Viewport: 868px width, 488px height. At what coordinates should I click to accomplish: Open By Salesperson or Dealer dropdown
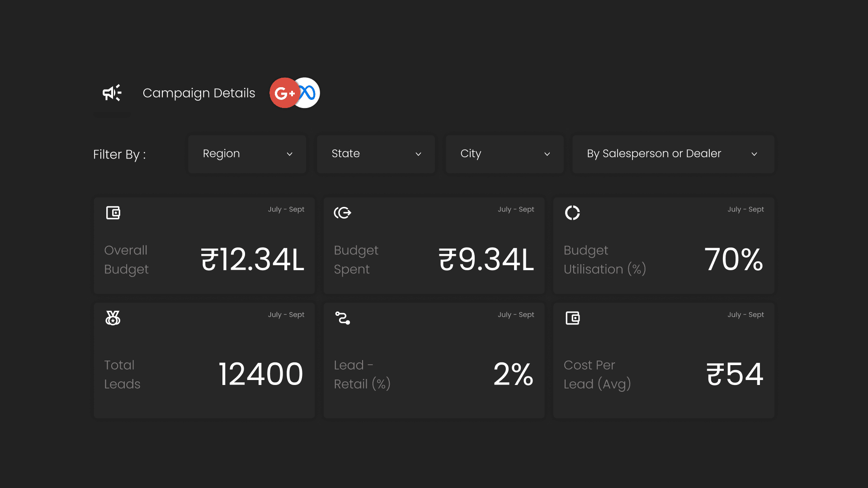coord(673,154)
